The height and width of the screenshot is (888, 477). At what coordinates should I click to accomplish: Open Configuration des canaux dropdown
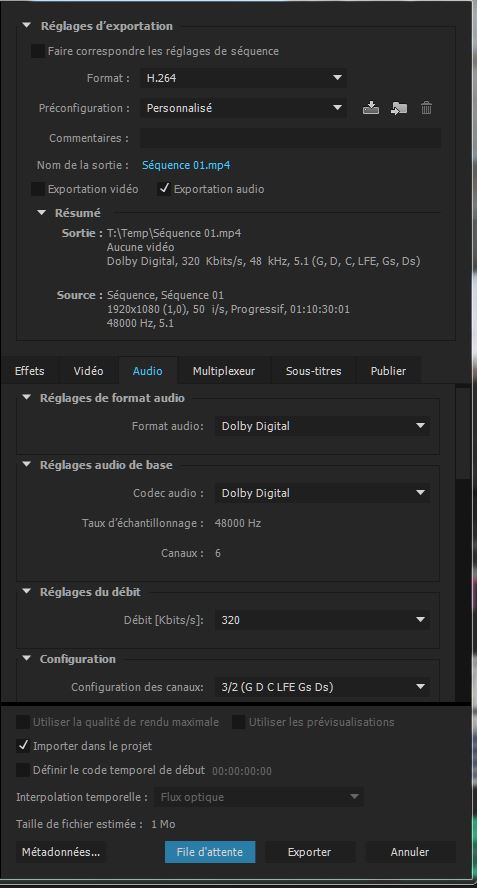coord(322,687)
